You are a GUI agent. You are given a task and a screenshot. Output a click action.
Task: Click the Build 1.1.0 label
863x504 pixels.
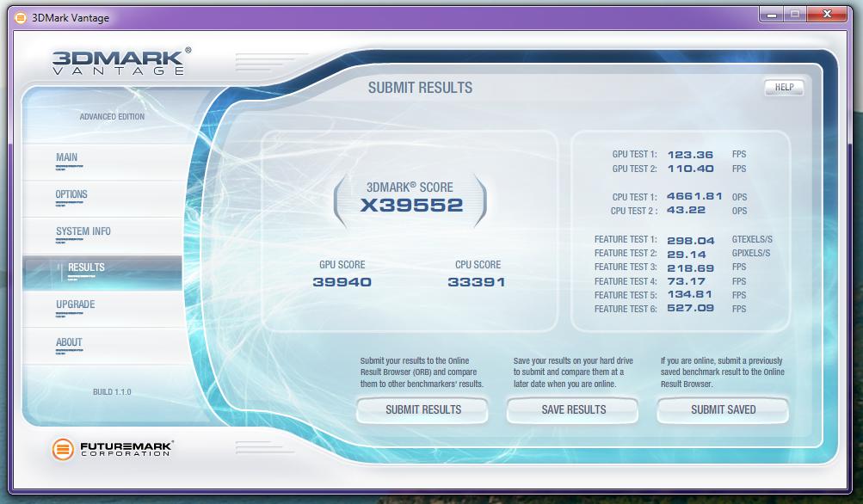click(x=112, y=391)
